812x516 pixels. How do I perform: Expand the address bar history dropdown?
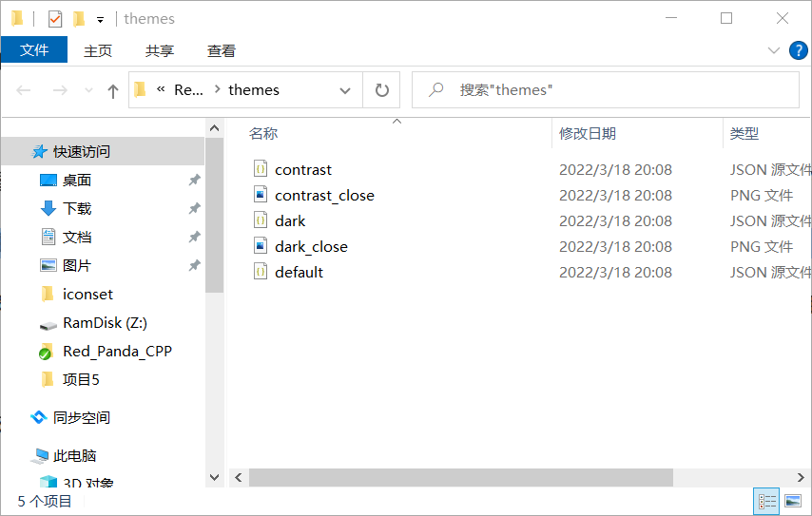pyautogui.click(x=344, y=90)
